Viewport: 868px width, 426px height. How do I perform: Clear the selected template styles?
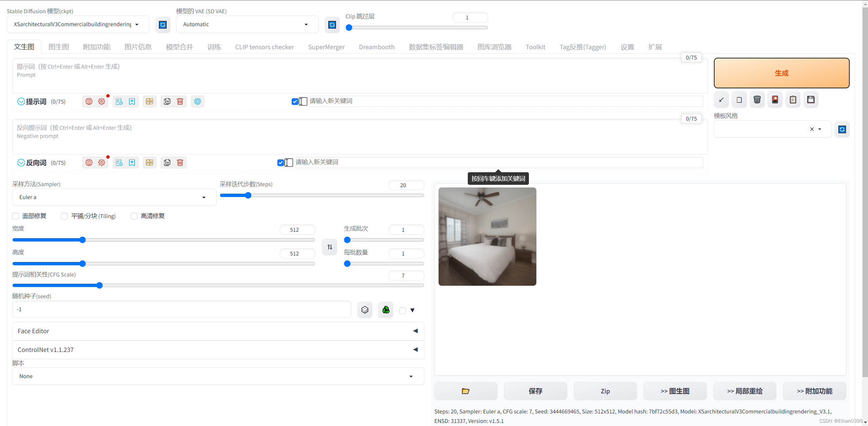coord(812,129)
